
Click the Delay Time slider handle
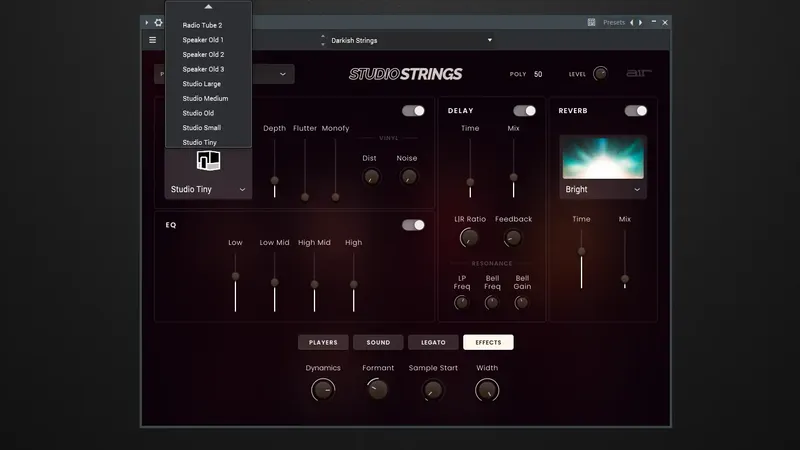pos(470,182)
